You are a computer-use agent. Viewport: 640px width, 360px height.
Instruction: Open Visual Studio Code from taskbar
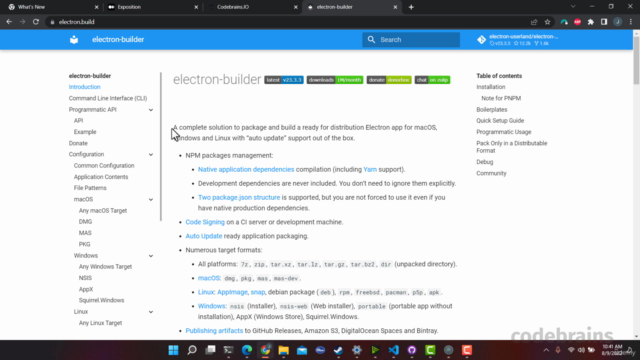coord(393,350)
